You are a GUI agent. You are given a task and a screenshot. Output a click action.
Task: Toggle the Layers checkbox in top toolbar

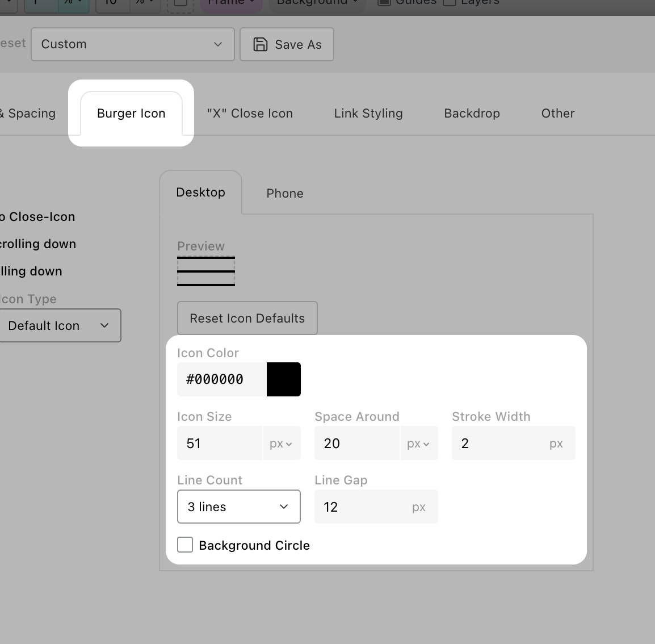point(449,2)
